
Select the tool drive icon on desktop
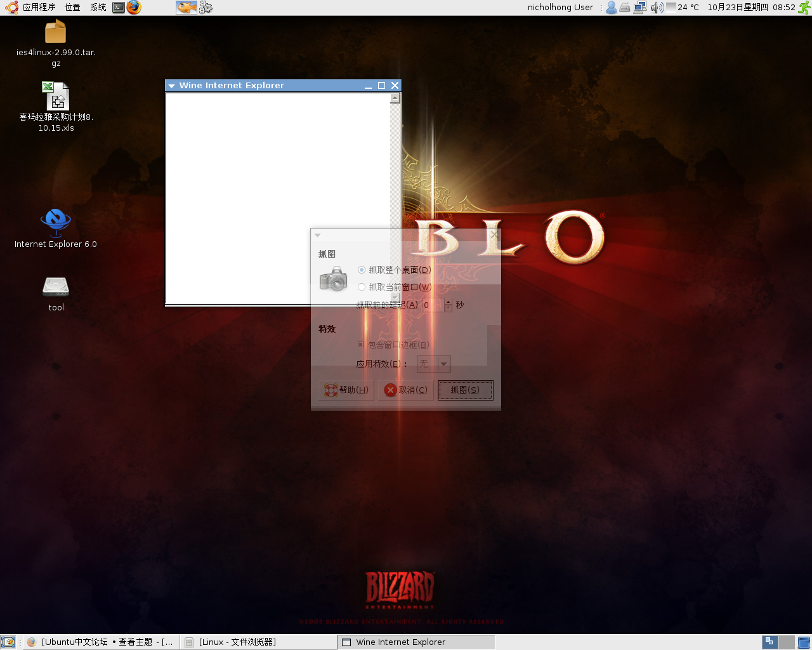click(56, 294)
